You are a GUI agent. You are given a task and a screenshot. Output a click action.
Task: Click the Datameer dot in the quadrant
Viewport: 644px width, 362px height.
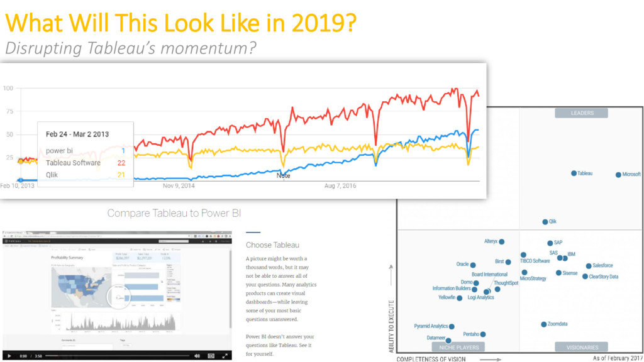pyautogui.click(x=448, y=341)
